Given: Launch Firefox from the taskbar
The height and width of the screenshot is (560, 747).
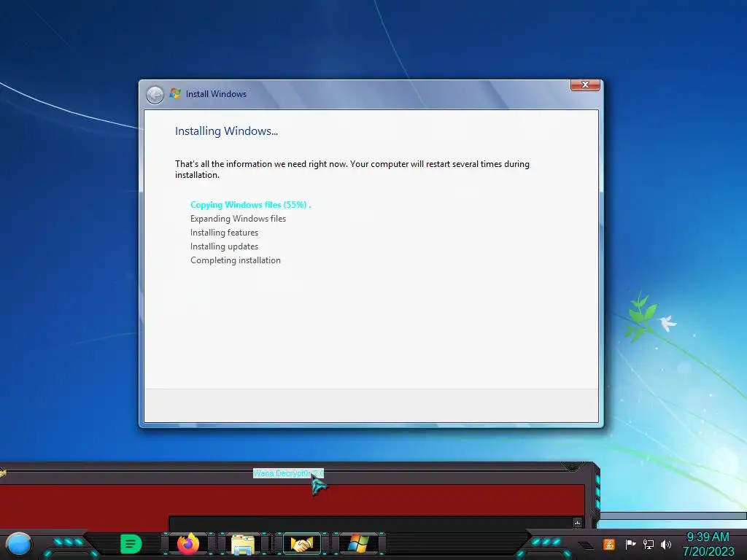Looking at the screenshot, I should 188,544.
